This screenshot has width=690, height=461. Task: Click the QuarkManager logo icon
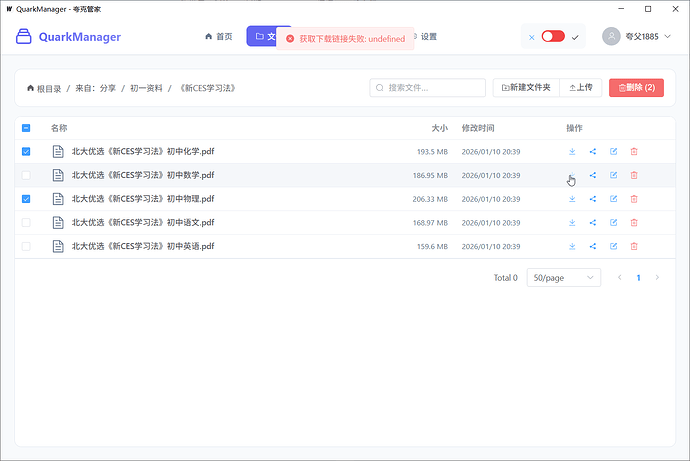coord(24,37)
